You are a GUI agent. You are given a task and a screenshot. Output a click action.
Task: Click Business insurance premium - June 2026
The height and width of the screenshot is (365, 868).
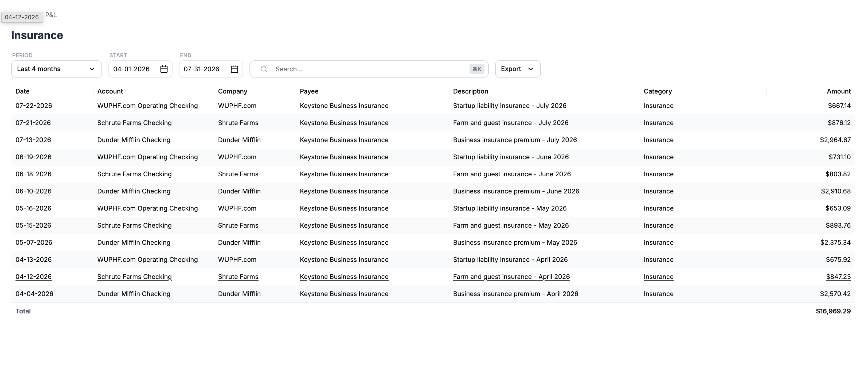click(516, 191)
